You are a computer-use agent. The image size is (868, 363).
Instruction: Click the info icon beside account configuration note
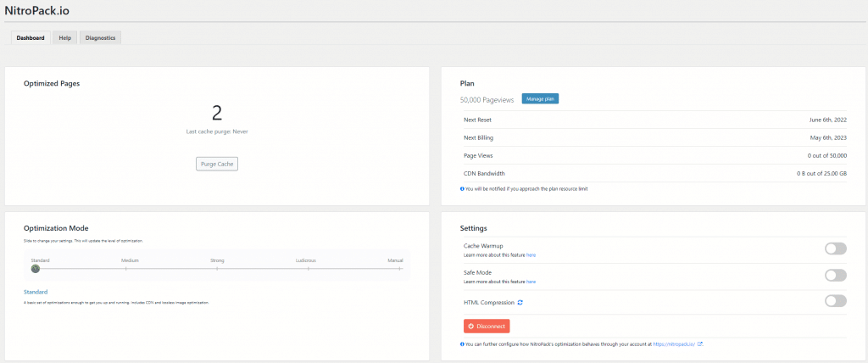(x=462, y=343)
